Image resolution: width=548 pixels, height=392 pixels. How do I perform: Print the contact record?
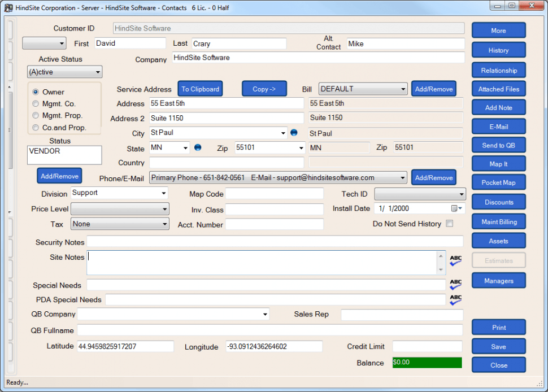coord(499,328)
